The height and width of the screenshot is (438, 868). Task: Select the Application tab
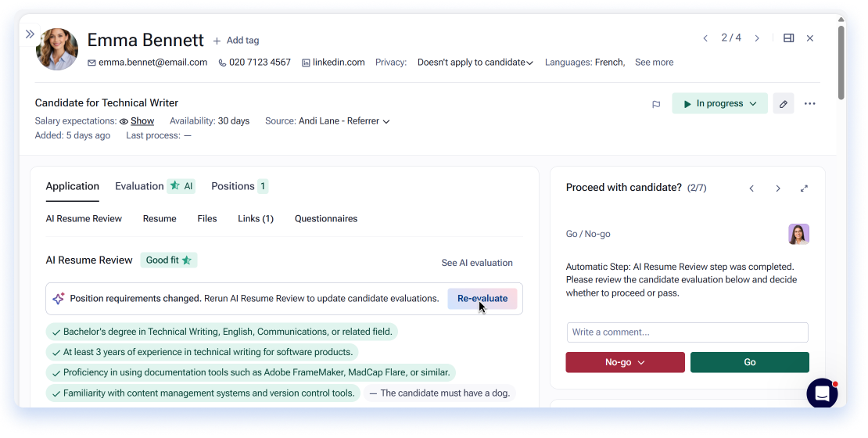pyautogui.click(x=73, y=187)
